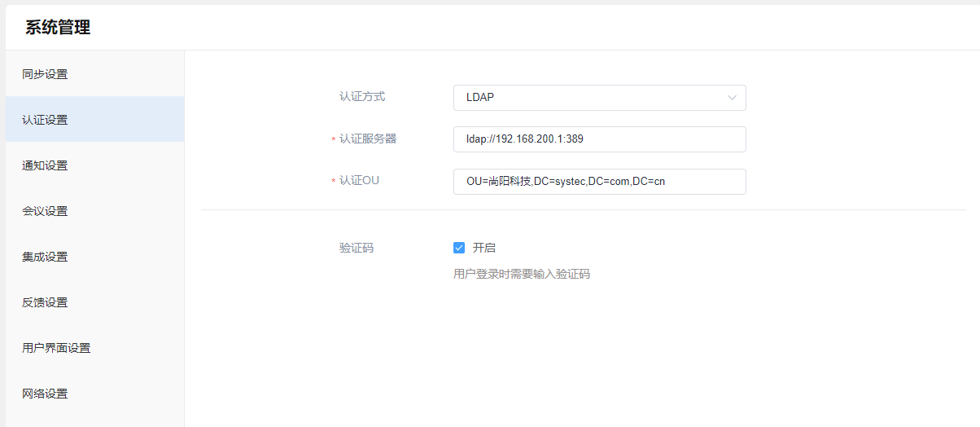Select 认证设置 in the sidebar
Image resolution: width=980 pixels, height=427 pixels.
(x=45, y=120)
